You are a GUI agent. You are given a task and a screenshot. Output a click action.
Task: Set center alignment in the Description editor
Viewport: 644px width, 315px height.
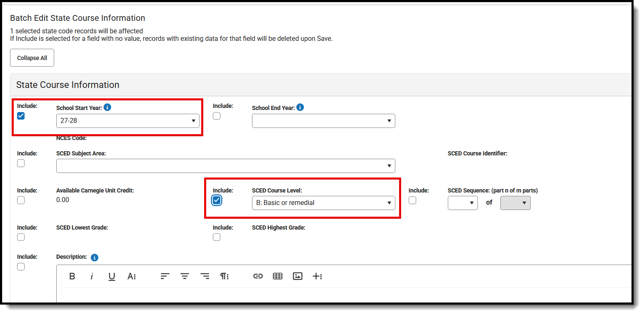point(185,276)
